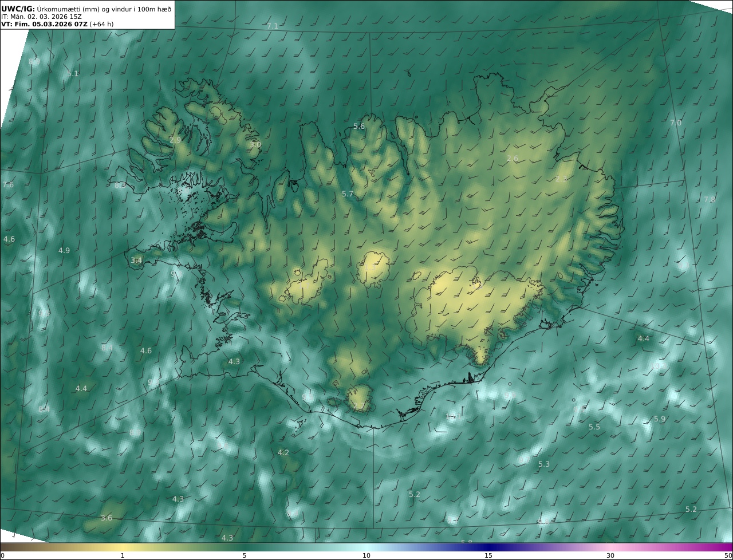Click the '5.3' value label
Image resolution: width=733 pixels, height=560 pixels.
(x=544, y=464)
